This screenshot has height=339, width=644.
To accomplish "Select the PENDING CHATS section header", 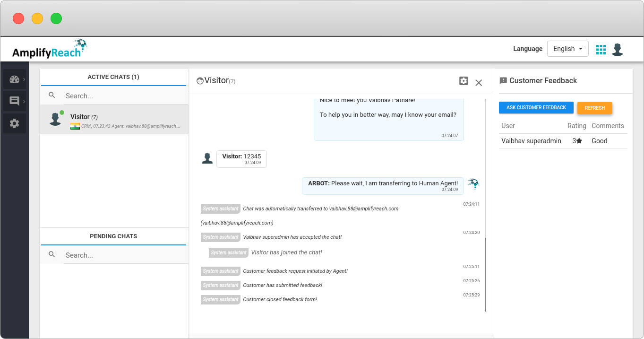I will point(113,236).
